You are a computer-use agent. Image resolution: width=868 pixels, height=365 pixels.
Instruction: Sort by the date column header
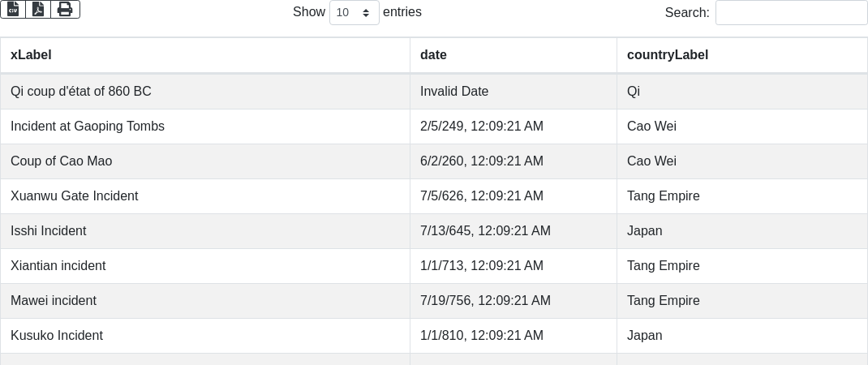click(x=433, y=55)
